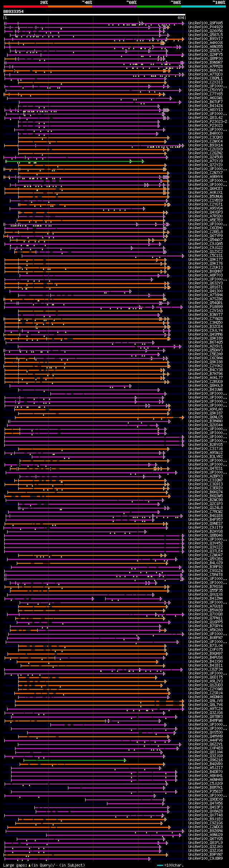Viewport: 229px width, 868px height.
Task: Click the green alignment bar in the UniRef100_A7SYJ9 row
Action: (x=75, y=161)
